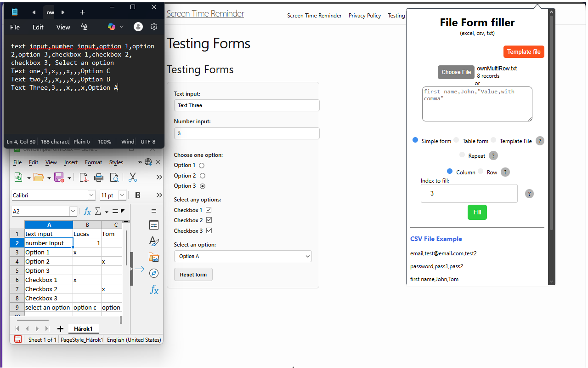Open sidebar Navigator compass icon
Screen dimensions: 588x368
(x=154, y=273)
